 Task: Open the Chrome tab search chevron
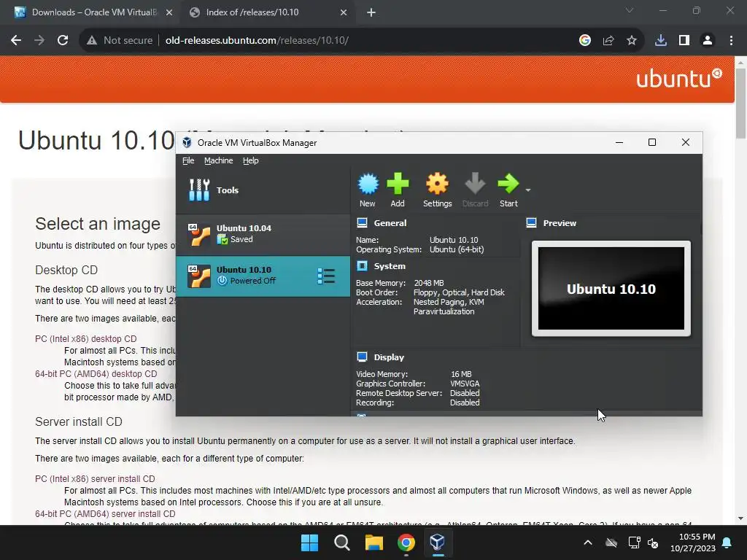630,10
